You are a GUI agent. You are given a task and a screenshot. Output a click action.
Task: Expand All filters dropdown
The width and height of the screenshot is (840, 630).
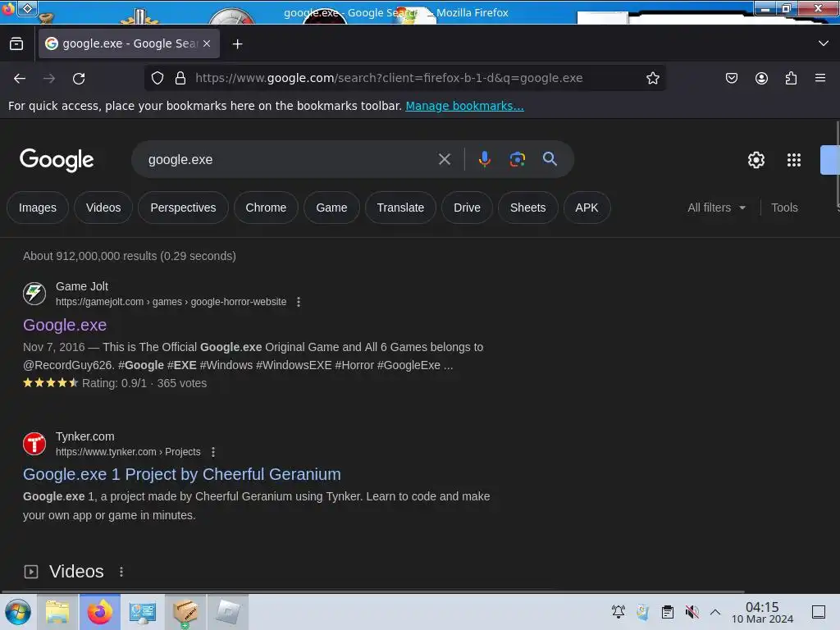point(717,208)
